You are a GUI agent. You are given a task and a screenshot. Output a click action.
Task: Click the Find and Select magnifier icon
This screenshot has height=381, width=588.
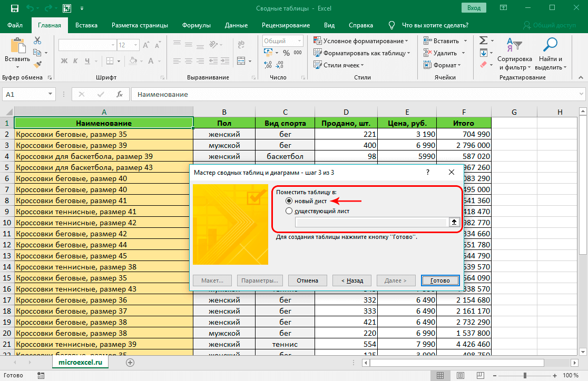(x=551, y=46)
